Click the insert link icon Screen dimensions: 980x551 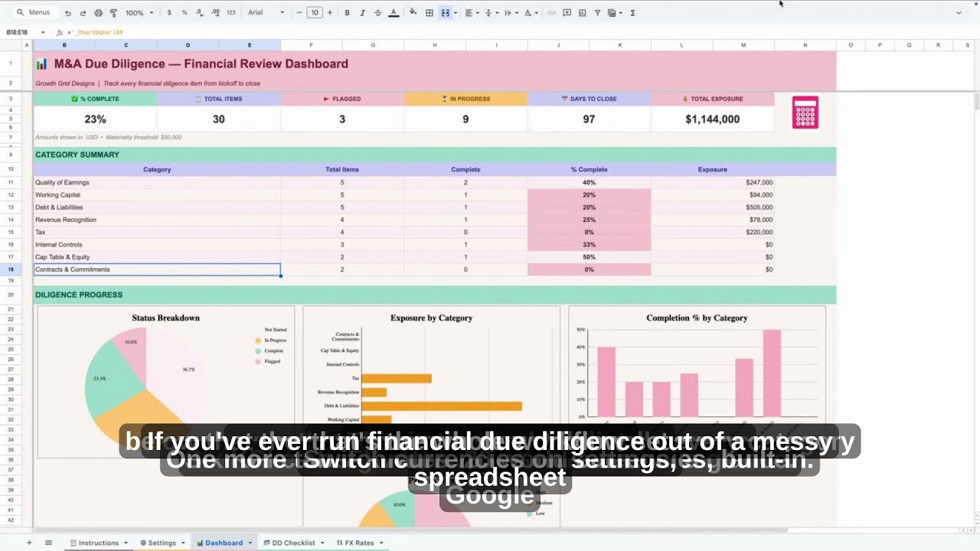[551, 13]
